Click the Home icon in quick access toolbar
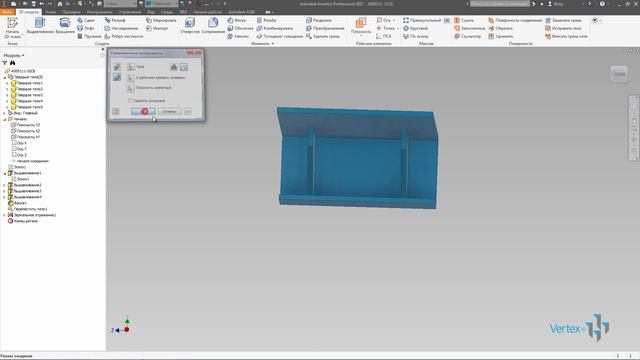Screen dimensions: 640x360 point(60,4)
